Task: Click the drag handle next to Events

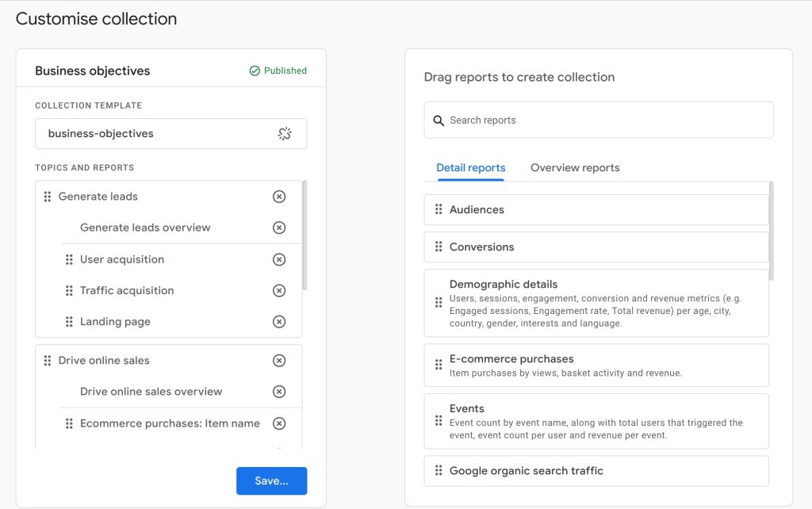Action: tap(439, 420)
